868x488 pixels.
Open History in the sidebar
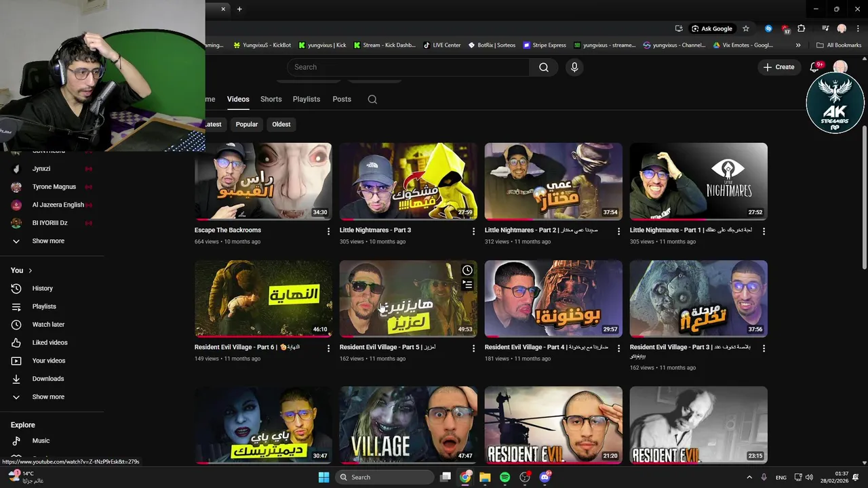coord(42,289)
